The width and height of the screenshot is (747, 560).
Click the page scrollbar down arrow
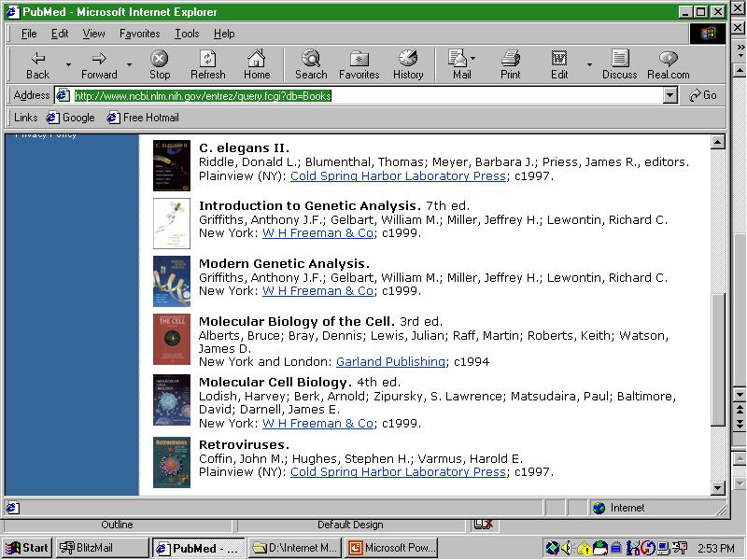717,487
